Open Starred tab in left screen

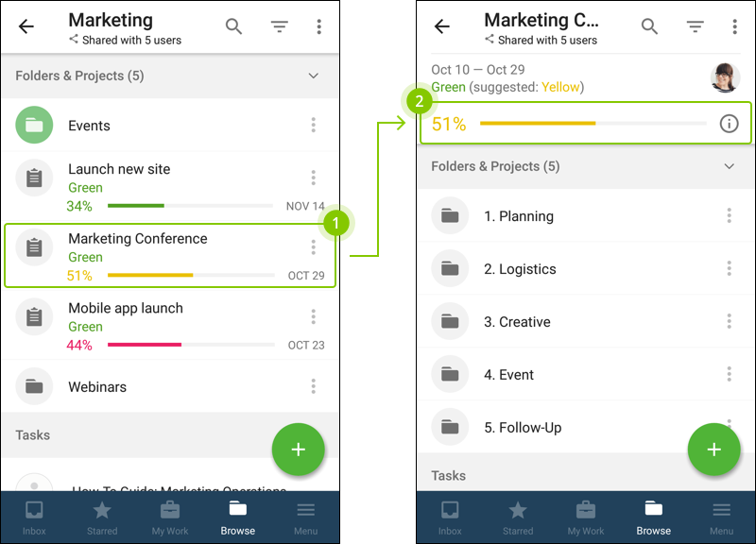tap(102, 518)
